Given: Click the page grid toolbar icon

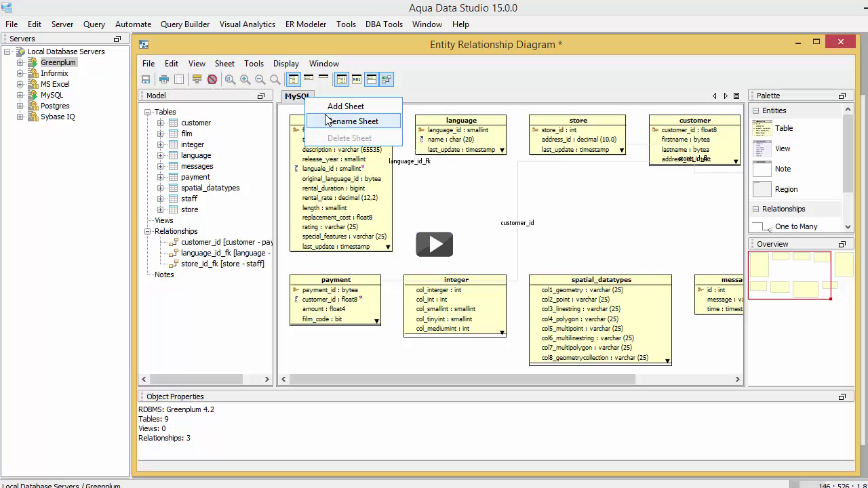Looking at the screenshot, I should [x=179, y=79].
